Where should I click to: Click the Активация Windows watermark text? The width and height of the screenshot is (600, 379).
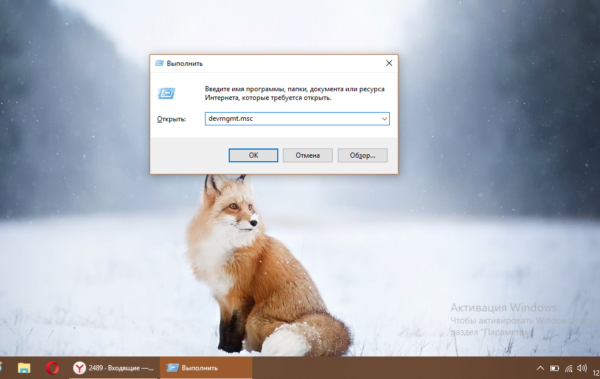pyautogui.click(x=503, y=307)
